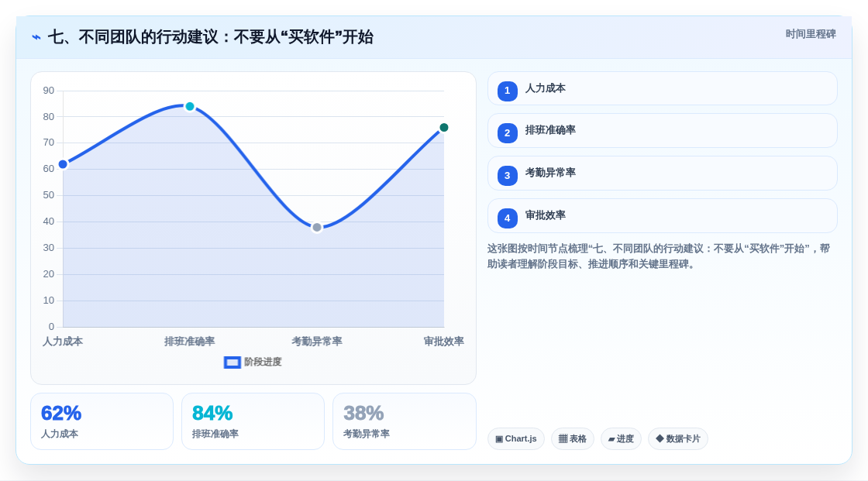Click the 时间里程碑 label in header
868x481 pixels.
pos(811,34)
